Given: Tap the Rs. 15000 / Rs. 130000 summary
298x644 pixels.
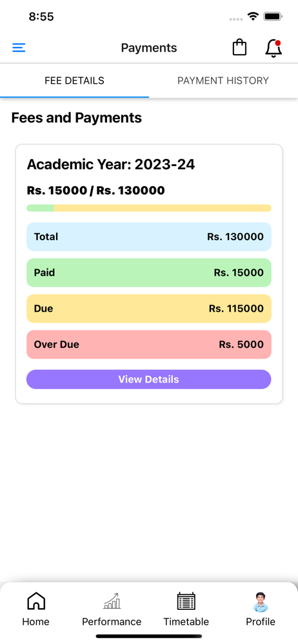Looking at the screenshot, I should pos(95,191).
